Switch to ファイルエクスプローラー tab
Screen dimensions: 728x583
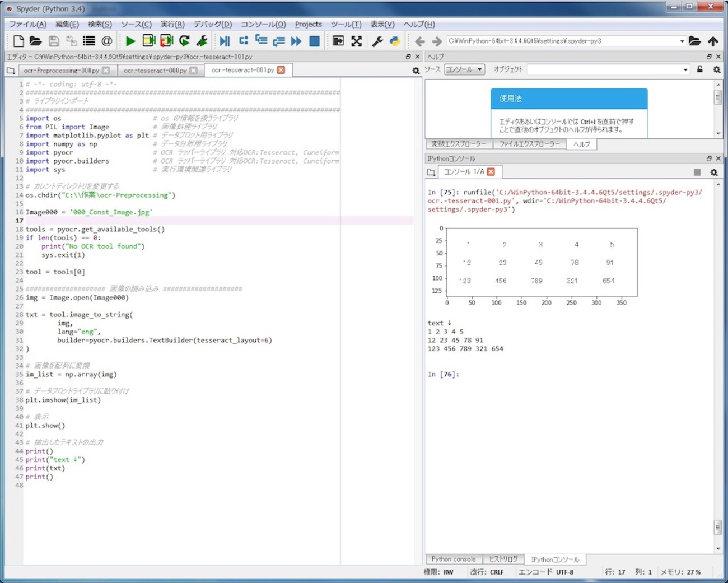[x=529, y=144]
